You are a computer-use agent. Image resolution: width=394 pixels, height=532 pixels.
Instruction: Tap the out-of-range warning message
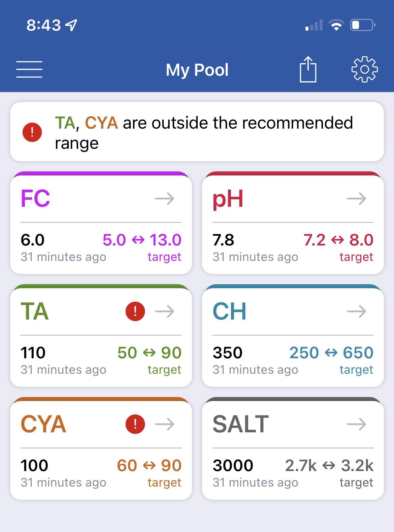pyautogui.click(x=204, y=132)
